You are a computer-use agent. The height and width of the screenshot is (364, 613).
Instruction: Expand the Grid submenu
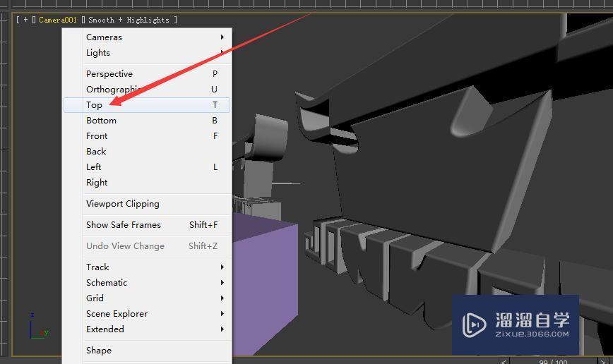[147, 298]
